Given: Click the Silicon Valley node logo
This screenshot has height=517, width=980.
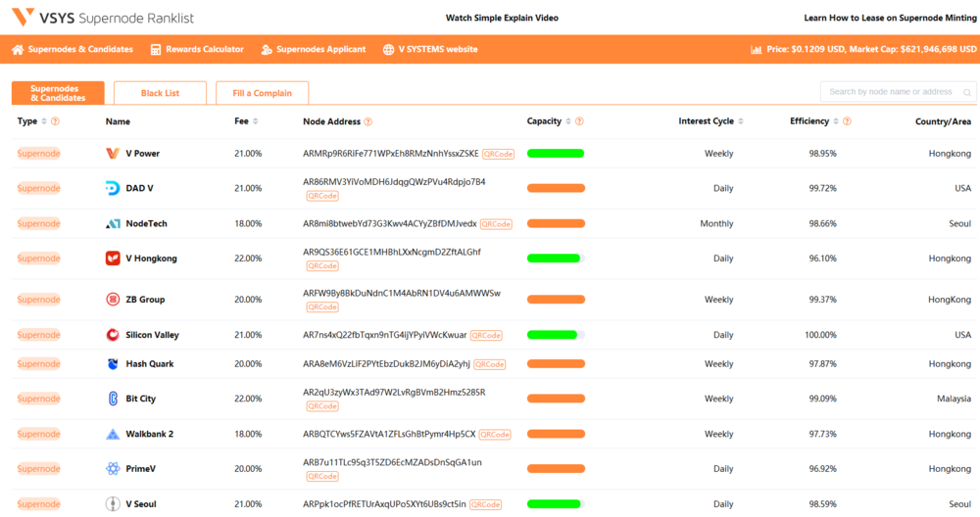Looking at the screenshot, I should coord(113,335).
